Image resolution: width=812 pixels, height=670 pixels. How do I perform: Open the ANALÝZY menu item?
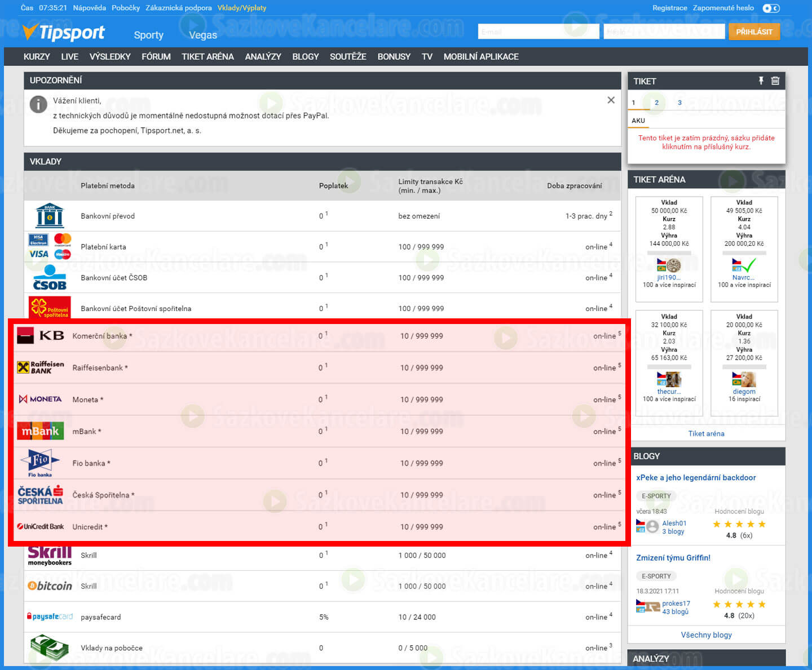coord(263,56)
